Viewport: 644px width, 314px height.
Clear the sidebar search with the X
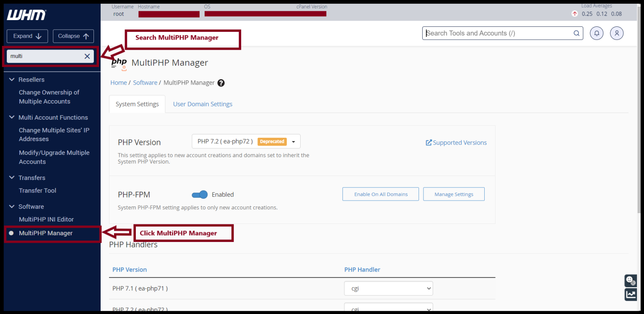pyautogui.click(x=87, y=56)
